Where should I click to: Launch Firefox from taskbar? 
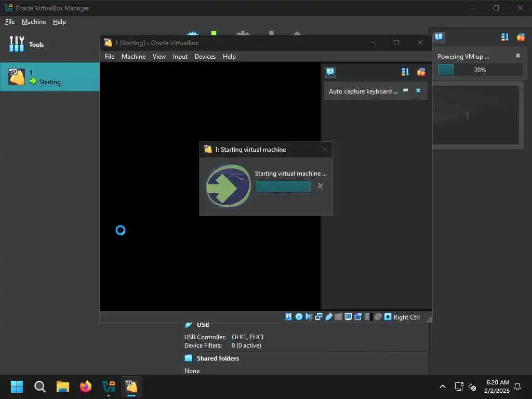point(86,387)
